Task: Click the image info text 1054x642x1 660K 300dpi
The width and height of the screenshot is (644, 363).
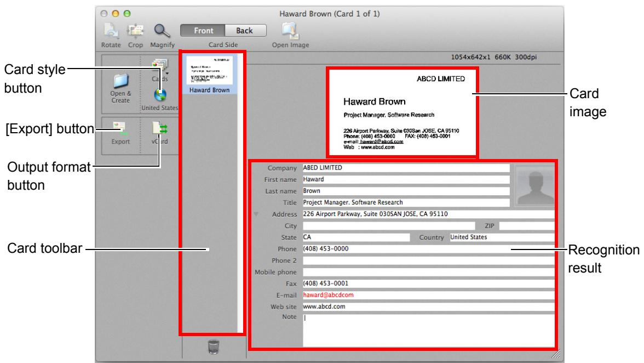Action: click(x=494, y=57)
